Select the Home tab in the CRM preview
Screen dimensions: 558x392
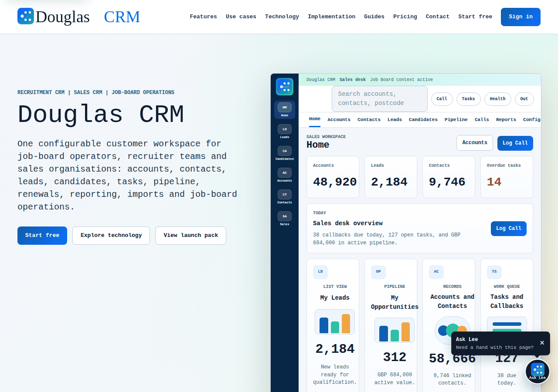[x=315, y=119]
